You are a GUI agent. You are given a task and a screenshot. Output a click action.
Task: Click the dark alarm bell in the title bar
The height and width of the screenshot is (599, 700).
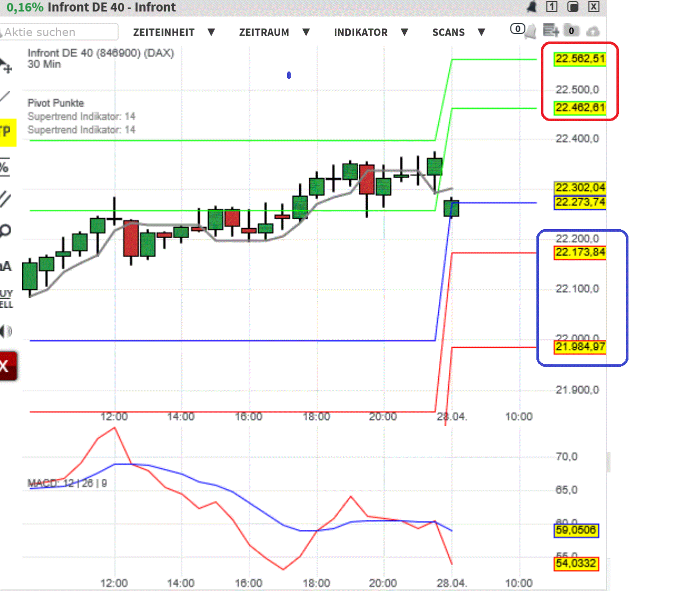(x=532, y=7)
